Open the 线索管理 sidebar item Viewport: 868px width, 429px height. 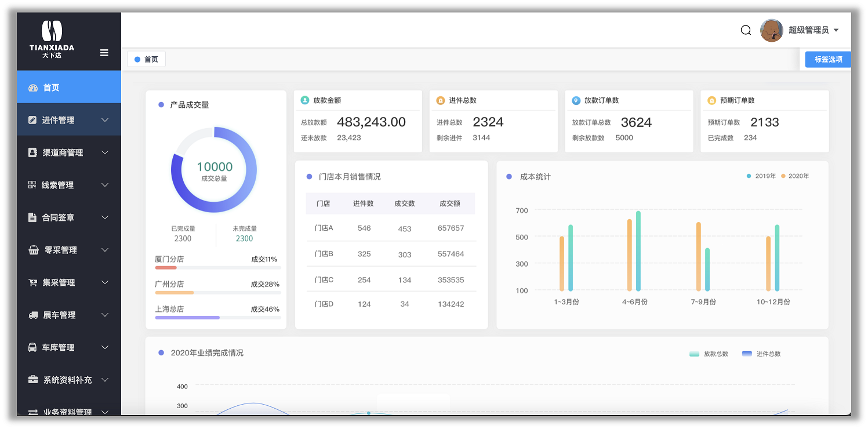(69, 185)
